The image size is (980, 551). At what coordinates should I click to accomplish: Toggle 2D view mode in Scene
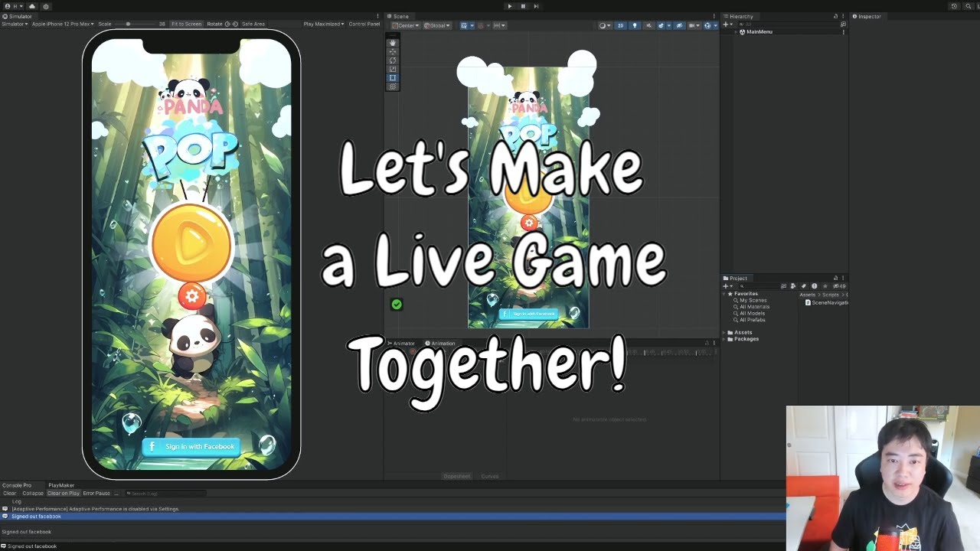coord(620,25)
